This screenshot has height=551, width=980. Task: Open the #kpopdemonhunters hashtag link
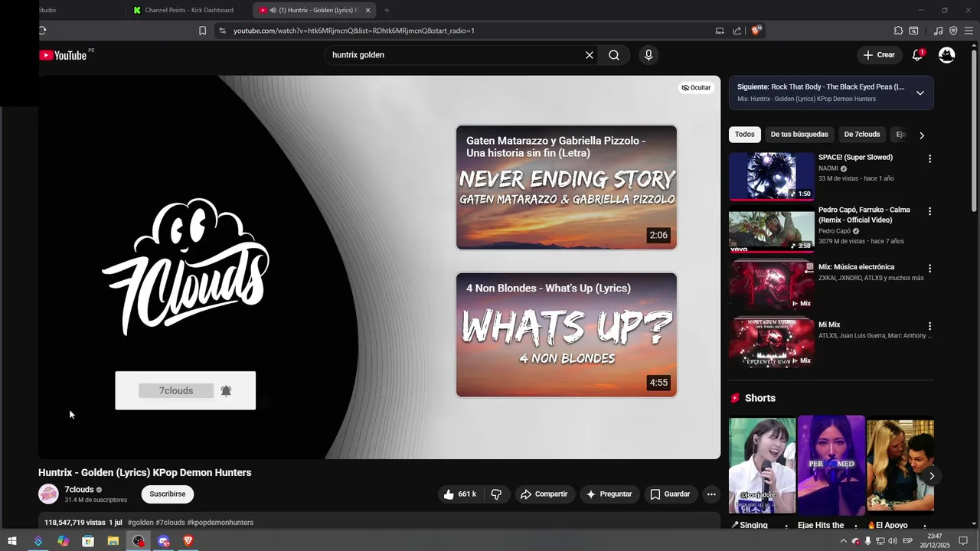220,523
